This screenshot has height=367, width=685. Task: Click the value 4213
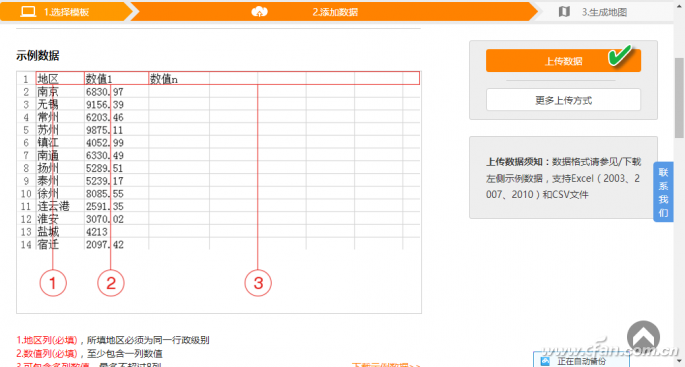point(97,232)
